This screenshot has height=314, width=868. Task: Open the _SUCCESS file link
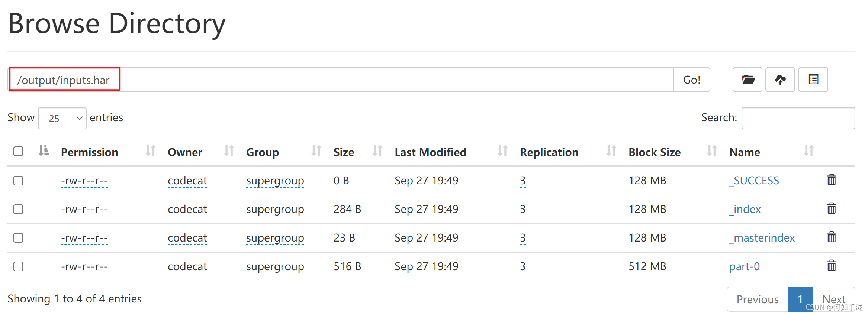click(754, 181)
